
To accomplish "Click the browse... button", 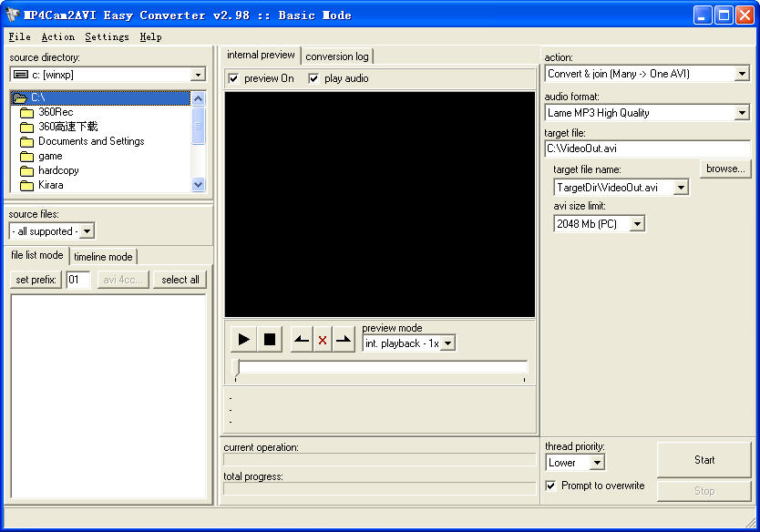I will click(x=725, y=169).
